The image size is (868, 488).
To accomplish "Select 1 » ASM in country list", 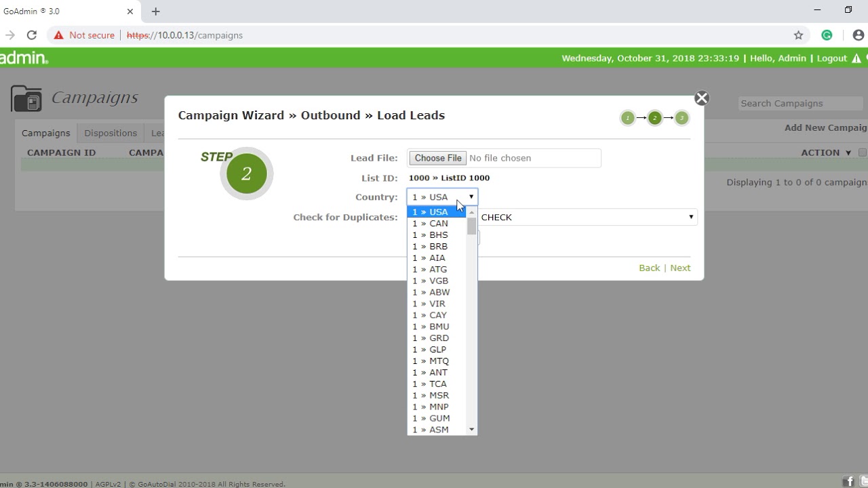I will (x=437, y=430).
